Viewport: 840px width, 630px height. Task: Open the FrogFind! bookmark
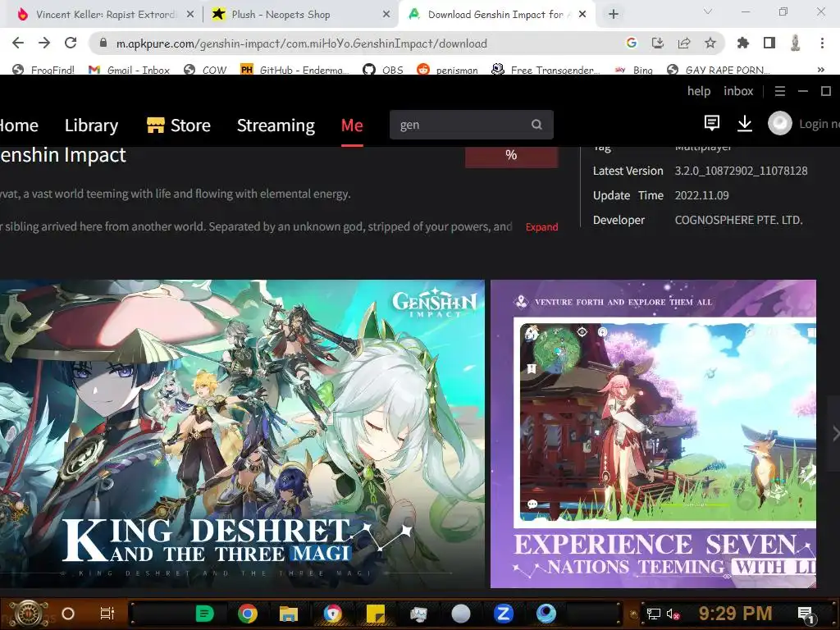(x=43, y=70)
